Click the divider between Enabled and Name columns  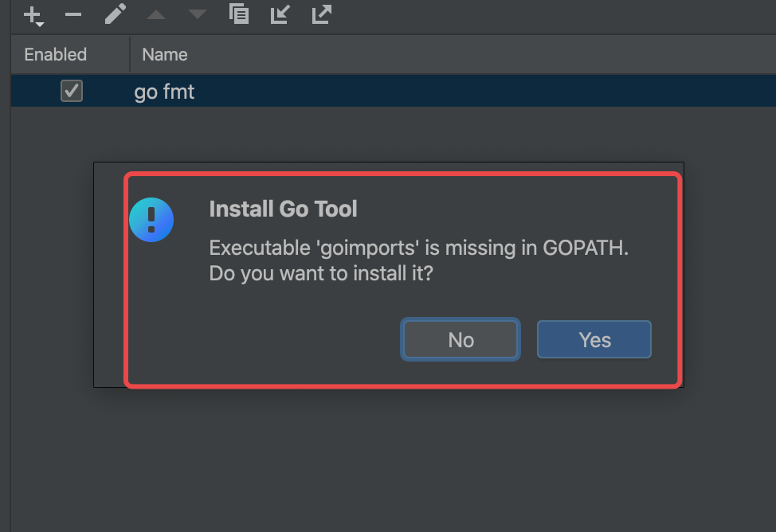point(130,55)
